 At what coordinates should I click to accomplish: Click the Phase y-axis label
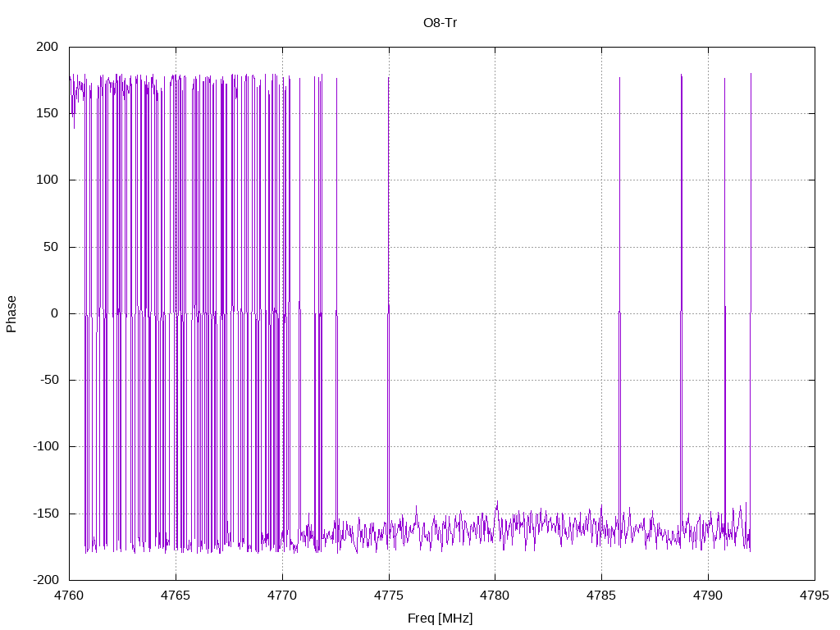pos(11,314)
